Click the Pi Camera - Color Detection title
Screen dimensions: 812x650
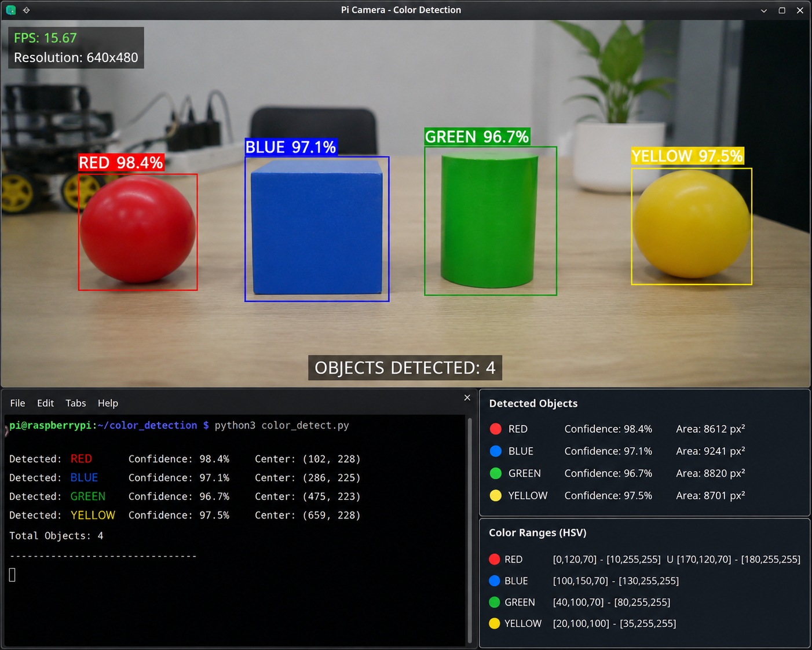pos(401,10)
